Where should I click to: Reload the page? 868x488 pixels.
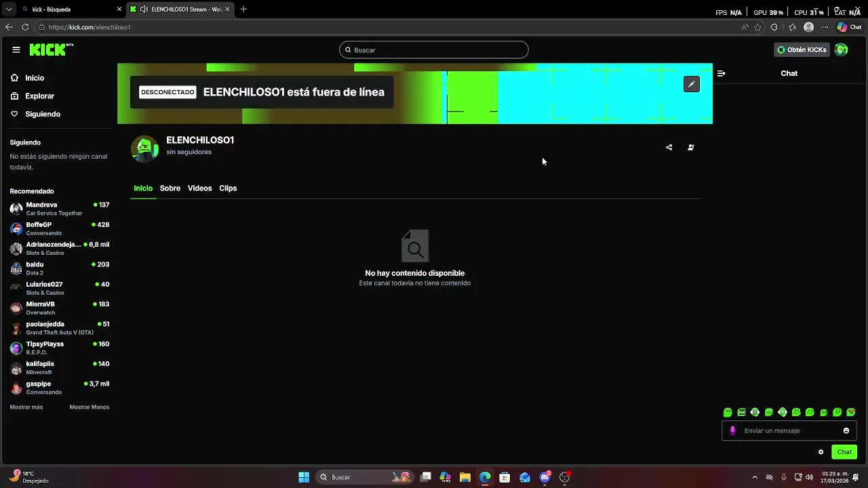tap(25, 27)
